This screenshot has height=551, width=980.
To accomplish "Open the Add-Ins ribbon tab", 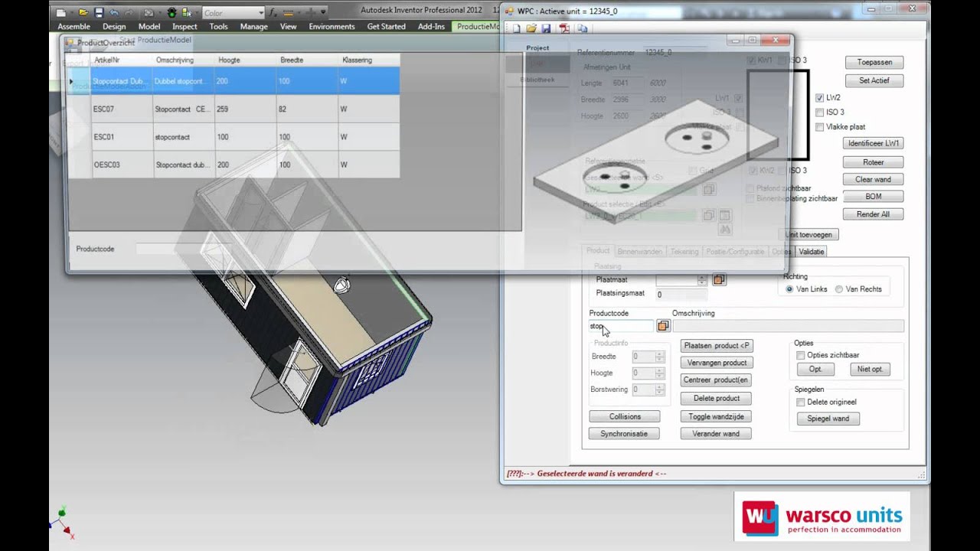I will click(431, 26).
